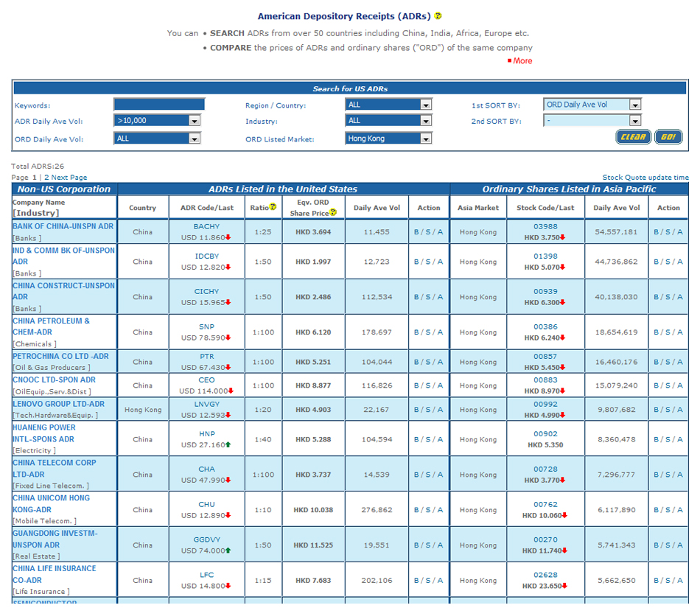
Task: Open stock code 01398
Action: point(545,256)
